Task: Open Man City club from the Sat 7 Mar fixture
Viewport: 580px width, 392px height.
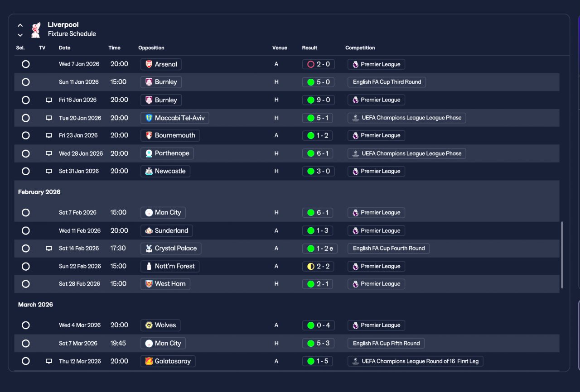Action: 163,343
